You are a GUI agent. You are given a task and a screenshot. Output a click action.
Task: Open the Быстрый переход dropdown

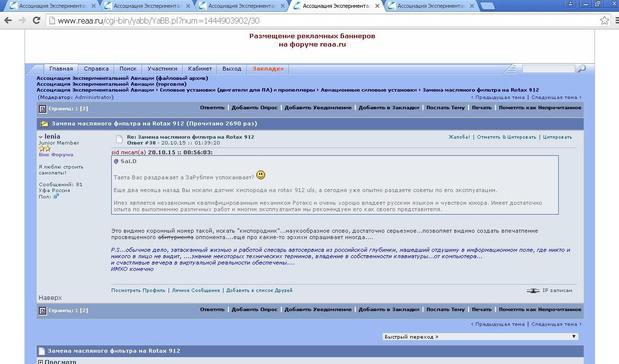click(480, 337)
